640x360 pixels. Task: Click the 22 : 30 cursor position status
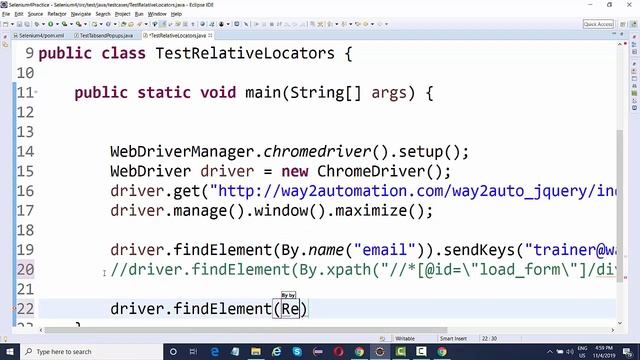489,338
